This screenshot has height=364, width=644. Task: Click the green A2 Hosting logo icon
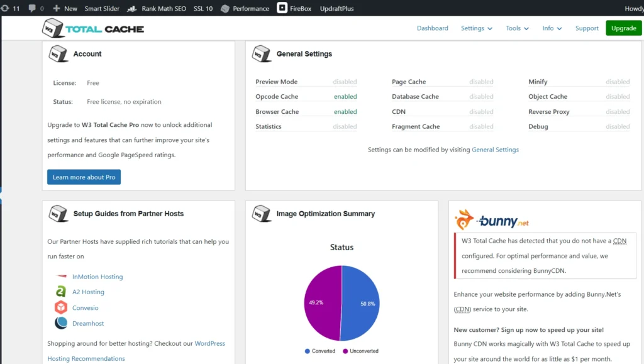61,291
